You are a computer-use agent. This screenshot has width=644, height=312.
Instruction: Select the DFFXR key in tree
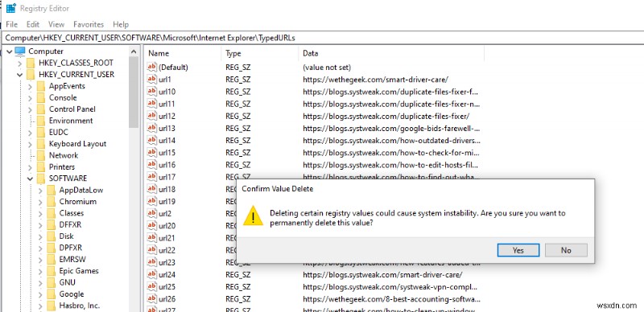click(x=71, y=224)
